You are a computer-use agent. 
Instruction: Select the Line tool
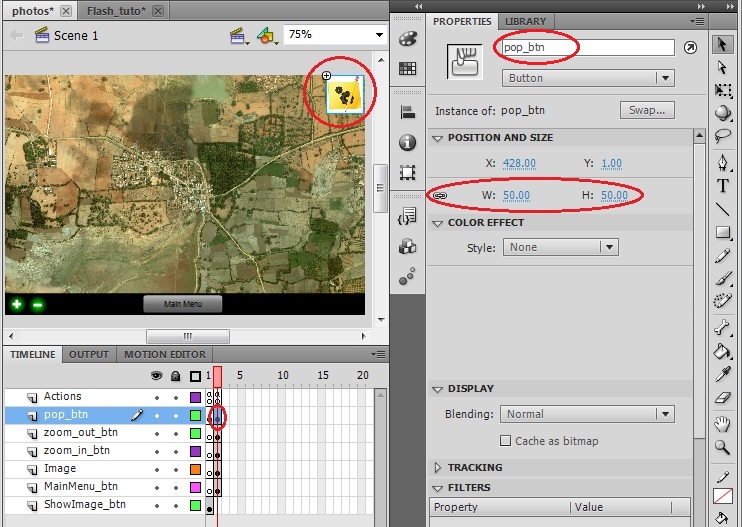722,209
